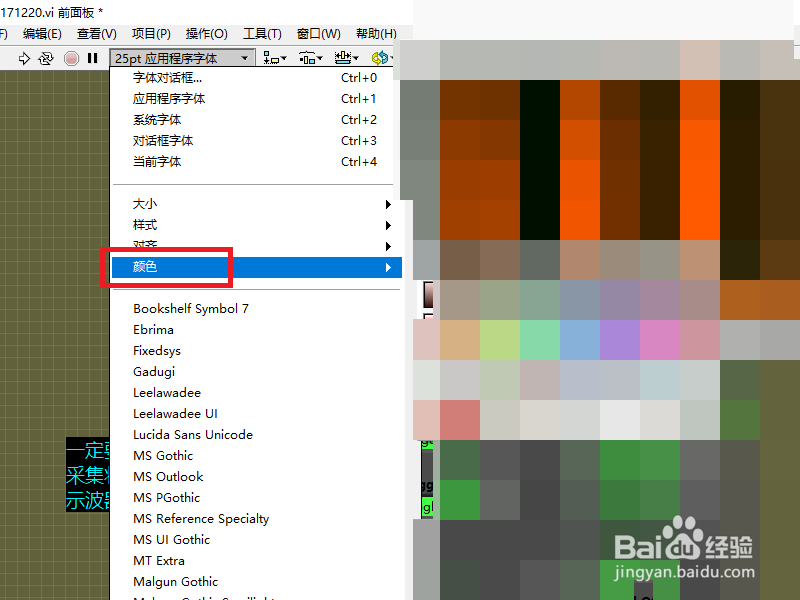Expand the 样式 style submenu
This screenshot has width=800, height=600.
[x=145, y=225]
